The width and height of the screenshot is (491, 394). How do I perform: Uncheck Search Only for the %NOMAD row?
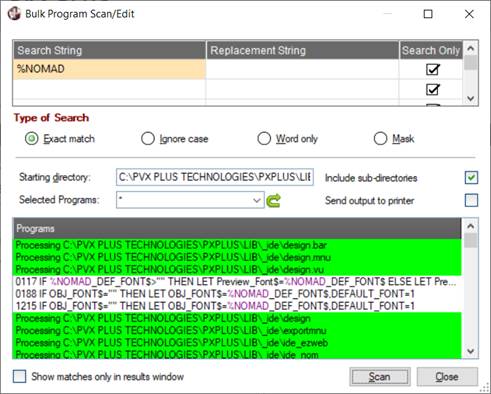(433, 69)
